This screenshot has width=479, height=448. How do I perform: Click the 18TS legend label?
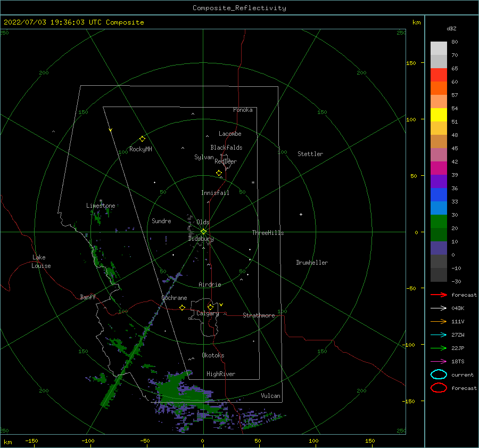click(458, 362)
